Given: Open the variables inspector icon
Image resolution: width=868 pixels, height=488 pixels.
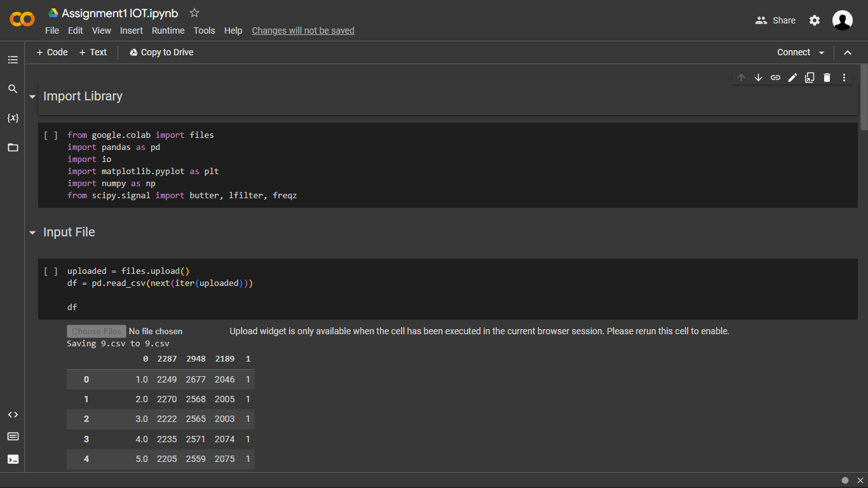Looking at the screenshot, I should [x=13, y=118].
